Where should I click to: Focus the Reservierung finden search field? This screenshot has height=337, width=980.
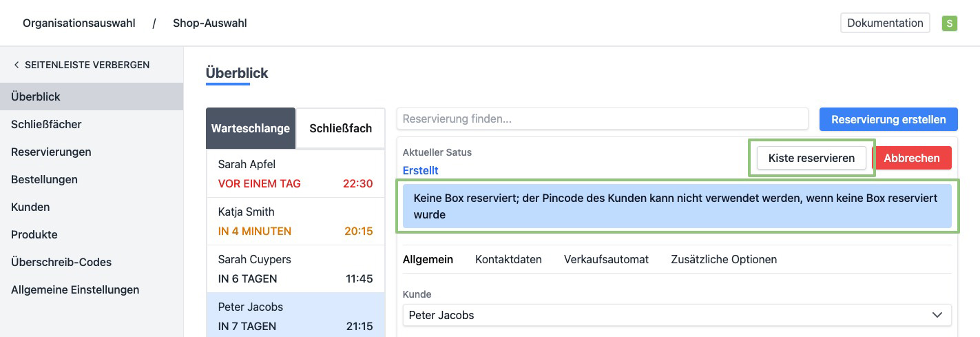click(x=602, y=119)
